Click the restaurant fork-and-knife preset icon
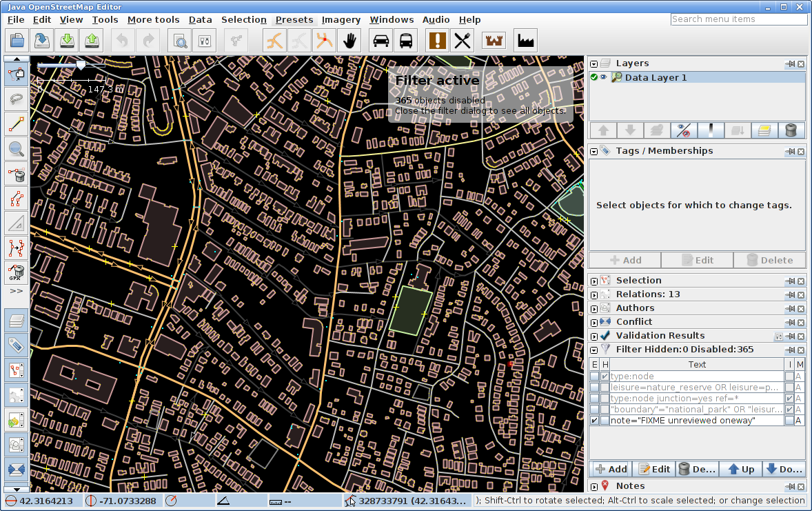The width and height of the screenshot is (812, 511). click(x=462, y=41)
